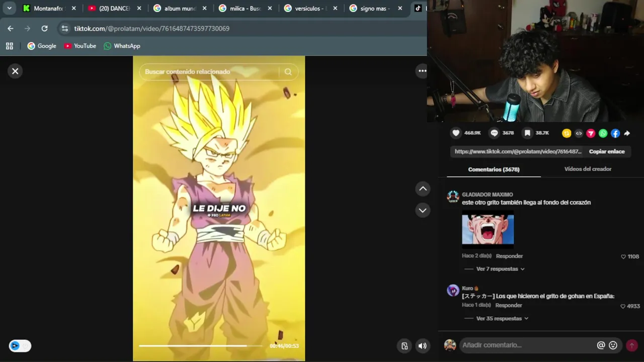The width and height of the screenshot is (644, 362).
Task: Share the video via the WhatsApp icon
Action: click(603, 133)
